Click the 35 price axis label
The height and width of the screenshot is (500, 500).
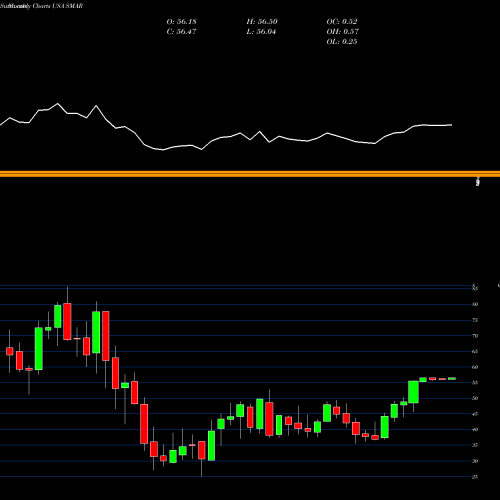point(475,445)
